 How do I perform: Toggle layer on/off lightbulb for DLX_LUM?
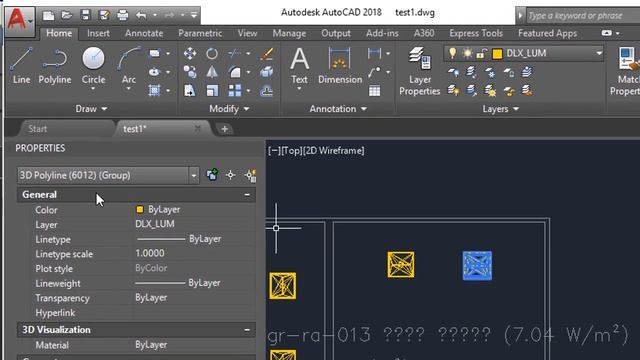point(452,53)
